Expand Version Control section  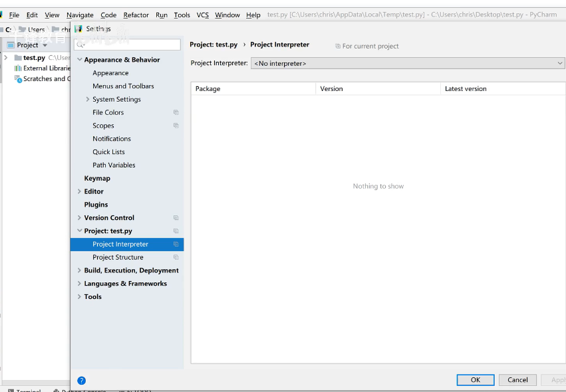coord(79,217)
